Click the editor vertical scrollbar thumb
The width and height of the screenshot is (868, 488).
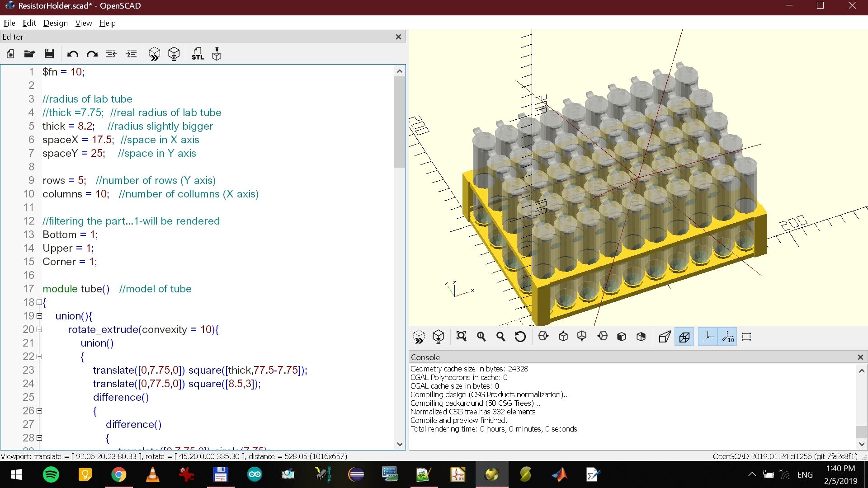click(x=399, y=122)
